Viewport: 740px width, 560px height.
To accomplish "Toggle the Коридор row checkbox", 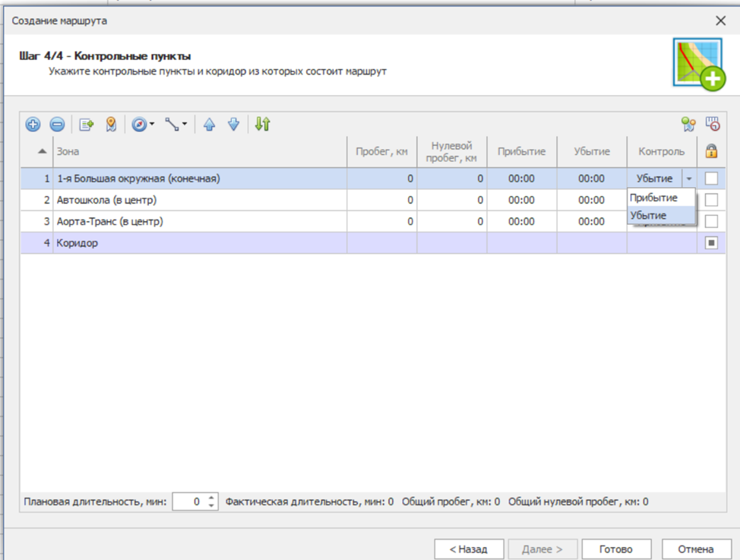I will pos(711,243).
